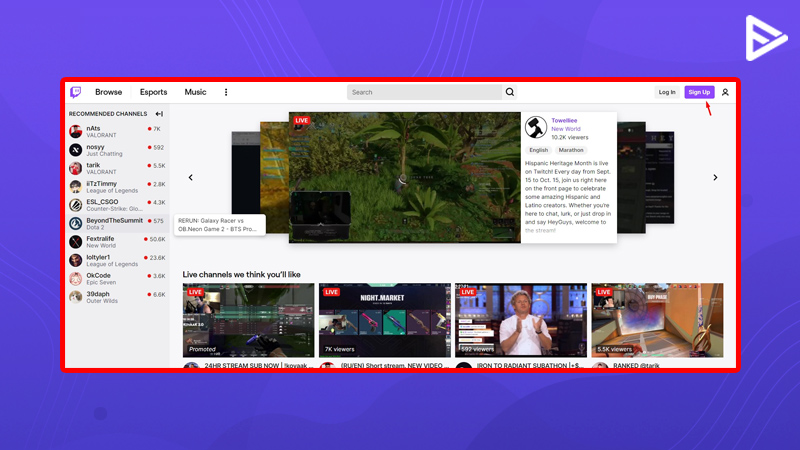Click streamer avatar beside RANKED @tarik title
Viewport: 800px width, 450px height.
[599, 365]
